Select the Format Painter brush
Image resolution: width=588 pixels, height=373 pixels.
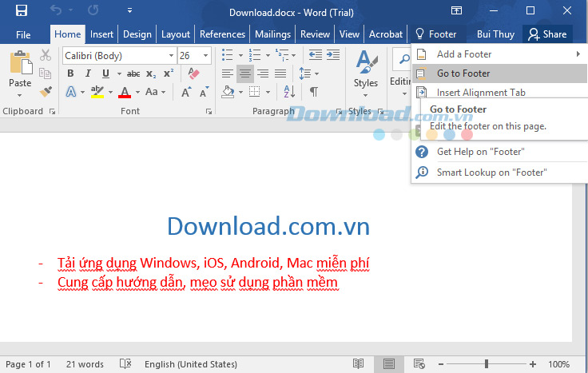[x=46, y=92]
